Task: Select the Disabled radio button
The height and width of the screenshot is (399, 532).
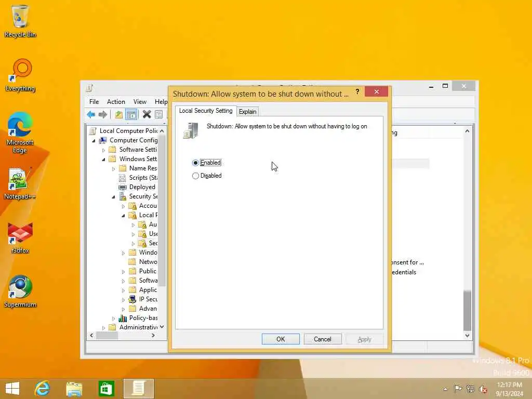Action: (195, 176)
